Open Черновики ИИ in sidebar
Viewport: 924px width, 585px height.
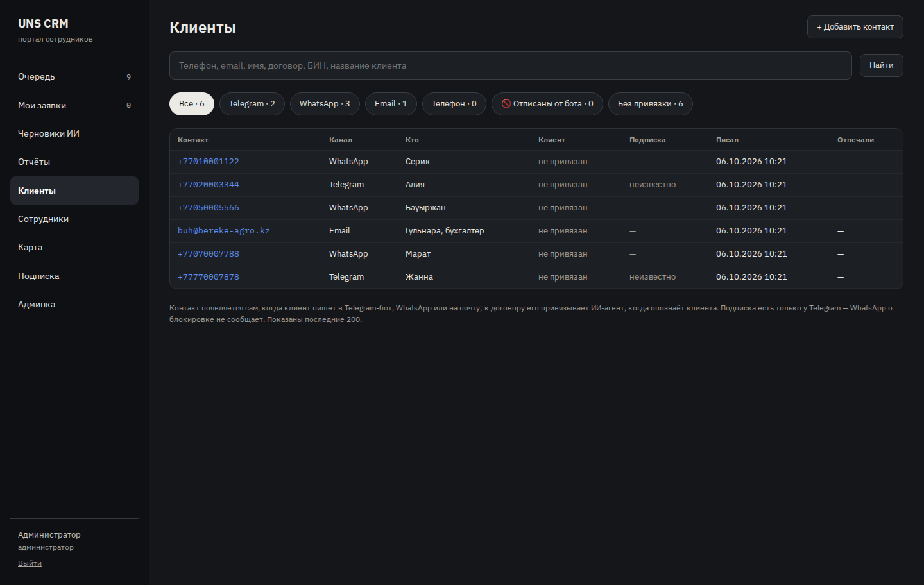point(74,133)
